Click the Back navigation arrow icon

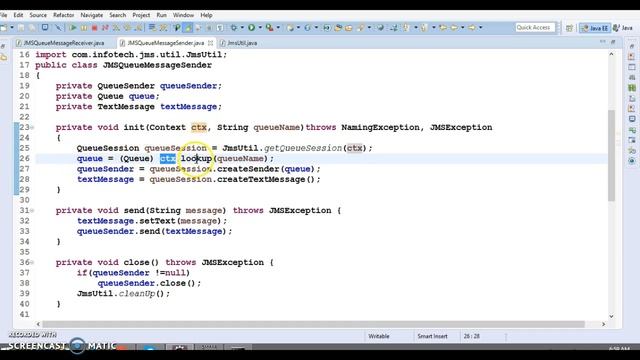click(454, 28)
